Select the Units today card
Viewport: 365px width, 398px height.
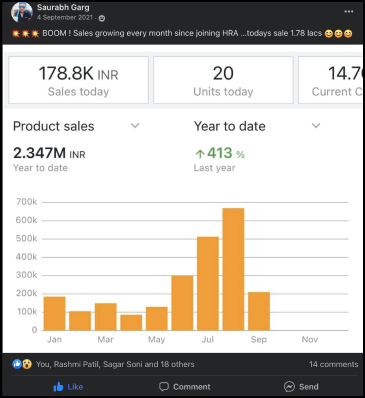223,80
